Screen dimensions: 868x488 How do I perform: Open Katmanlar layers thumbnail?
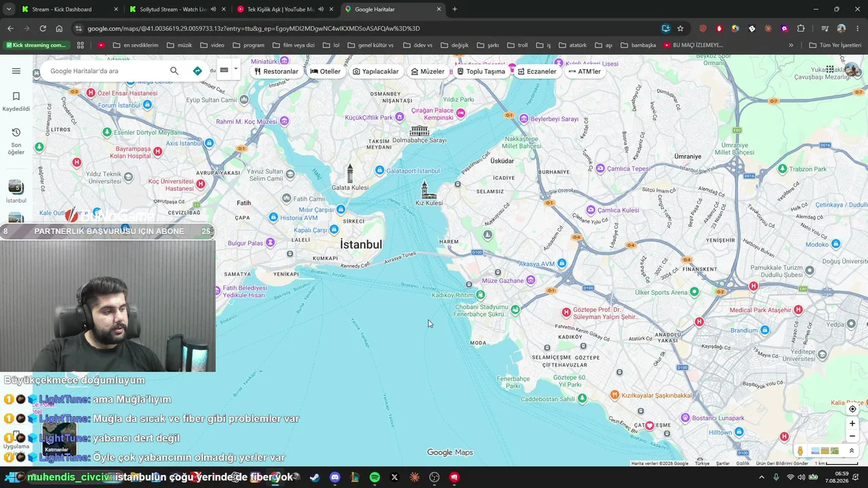(58, 438)
